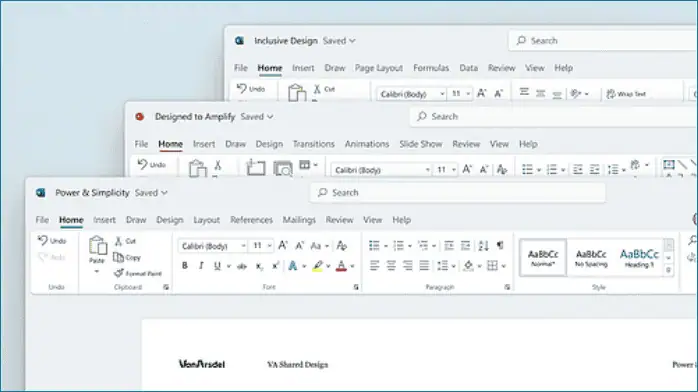Toggle Bold formatting in Word
The width and height of the screenshot is (698, 392).
click(x=185, y=266)
